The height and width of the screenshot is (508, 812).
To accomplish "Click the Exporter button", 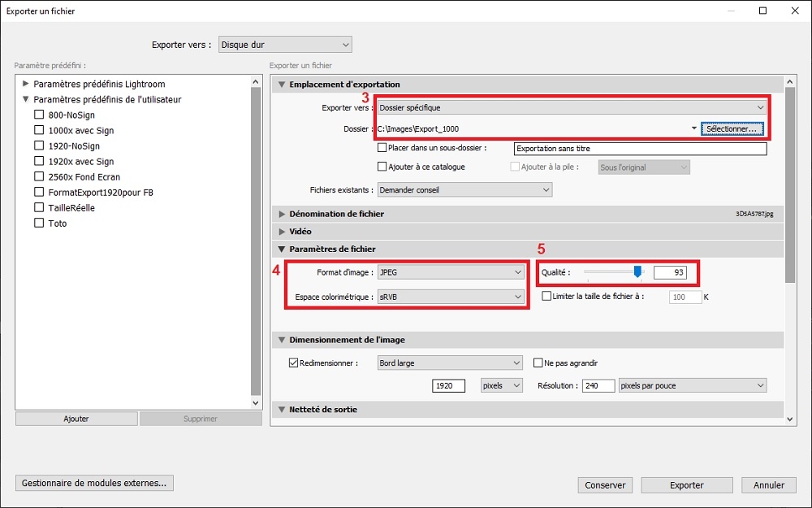I will [x=687, y=485].
